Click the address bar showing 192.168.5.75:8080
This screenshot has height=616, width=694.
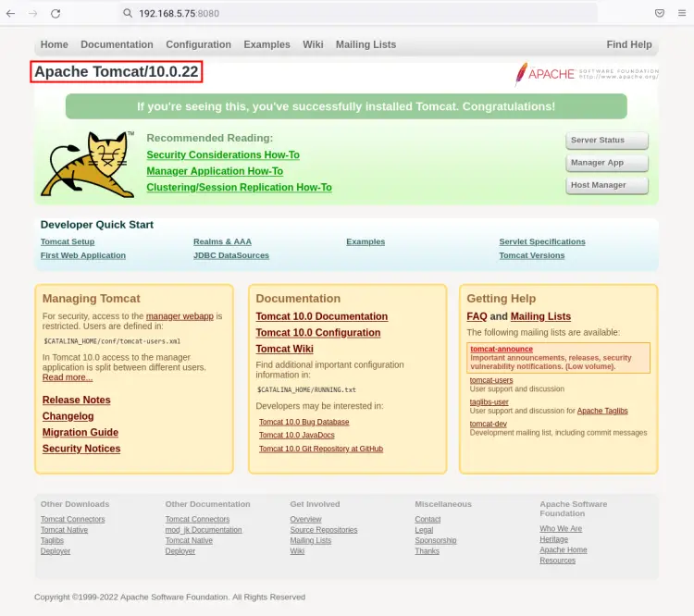pos(358,13)
